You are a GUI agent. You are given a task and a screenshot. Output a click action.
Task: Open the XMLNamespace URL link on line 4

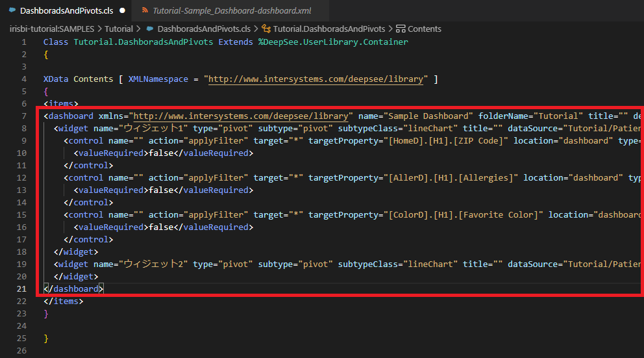[x=316, y=79]
